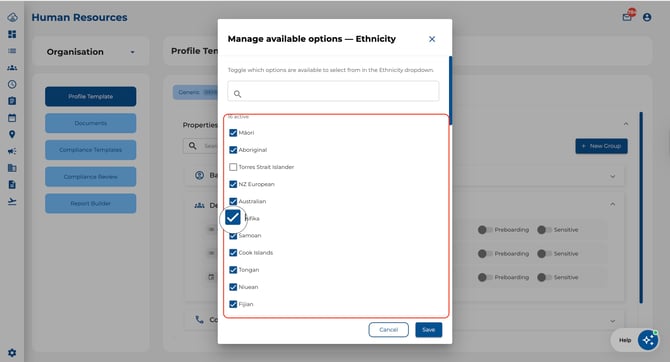670x362 pixels.
Task: Collapse the 'De' group row chevron
Action: click(613, 204)
